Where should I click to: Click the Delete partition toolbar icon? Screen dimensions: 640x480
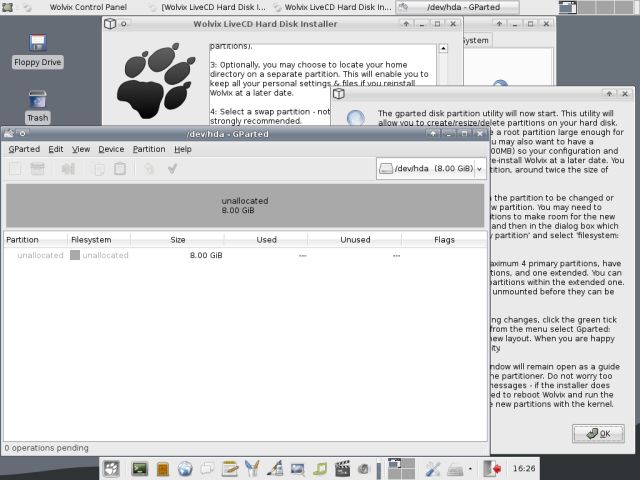click(38, 169)
